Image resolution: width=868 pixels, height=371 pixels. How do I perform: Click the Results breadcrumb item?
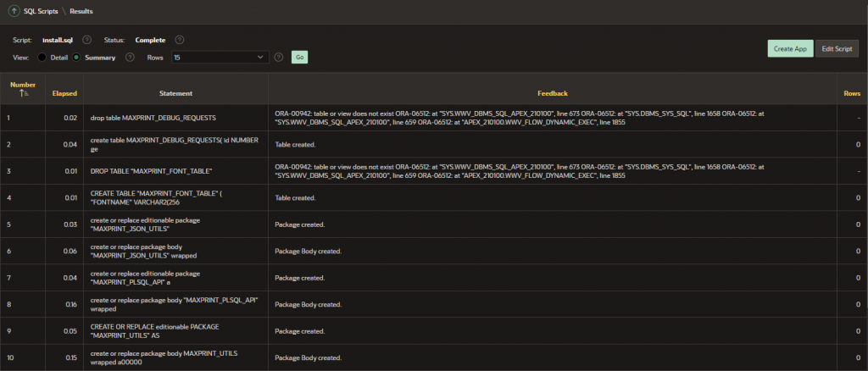[81, 11]
